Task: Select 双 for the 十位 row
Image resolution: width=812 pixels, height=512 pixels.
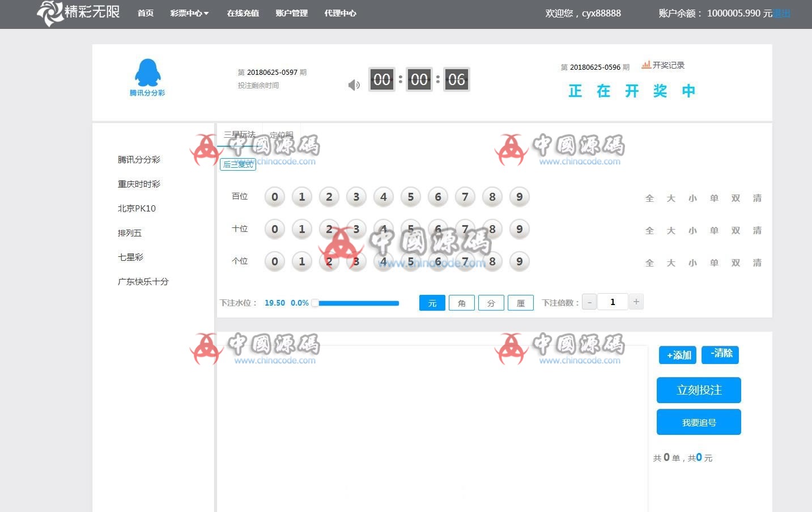Action: coord(736,231)
